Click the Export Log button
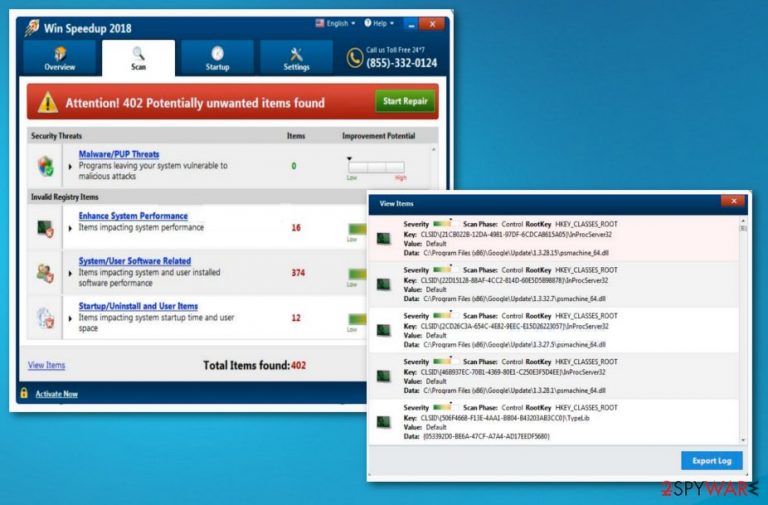 tap(712, 460)
